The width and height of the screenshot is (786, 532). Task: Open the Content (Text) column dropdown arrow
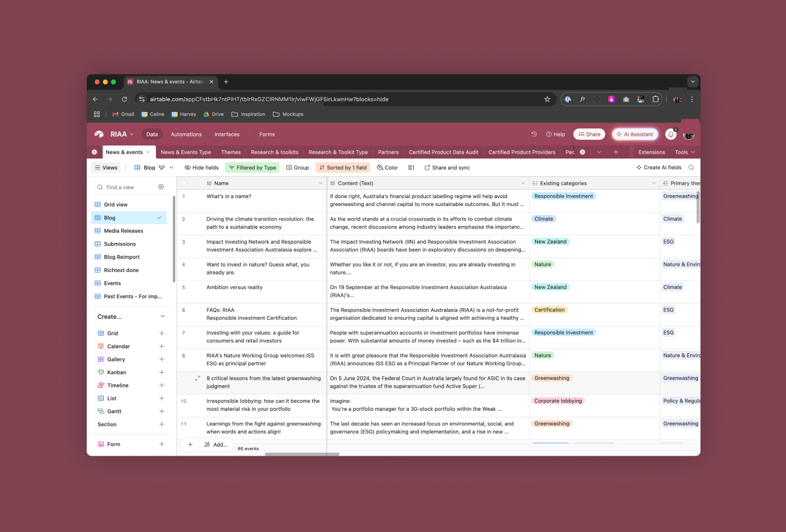pyautogui.click(x=523, y=183)
